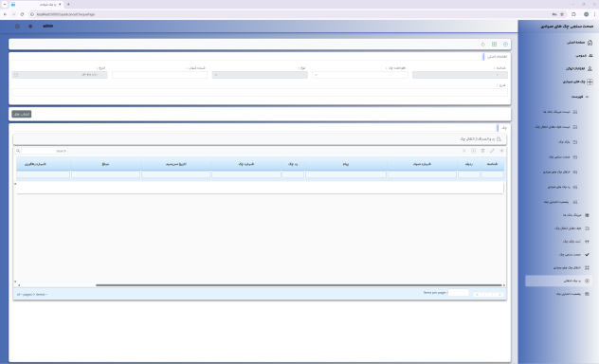This screenshot has width=599, height=364.
Task: Click the checkmark sidebar menu item
Action: [573, 254]
